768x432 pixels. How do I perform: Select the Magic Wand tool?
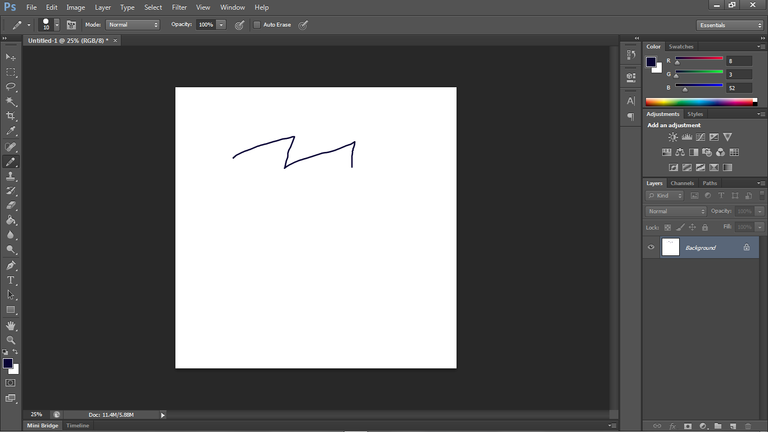tap(11, 101)
